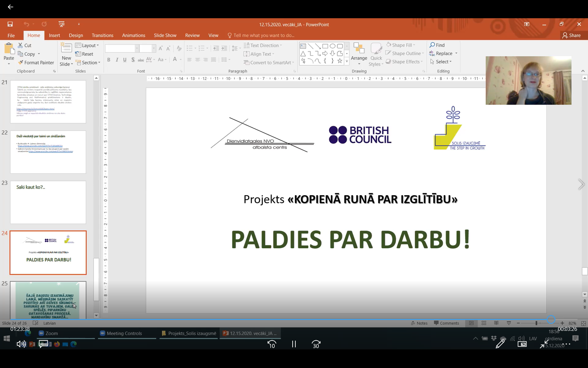Switch to the Design tab
588x368 pixels.
pyautogui.click(x=76, y=35)
